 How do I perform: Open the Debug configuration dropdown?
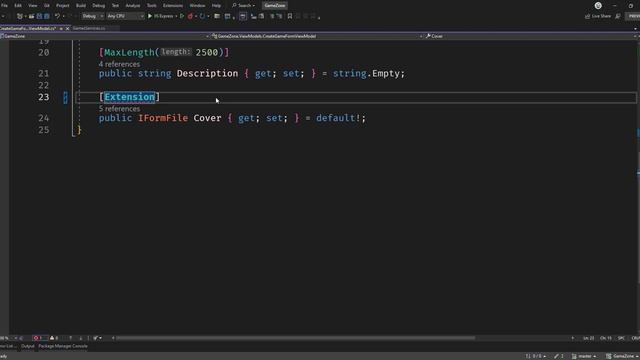[92, 16]
